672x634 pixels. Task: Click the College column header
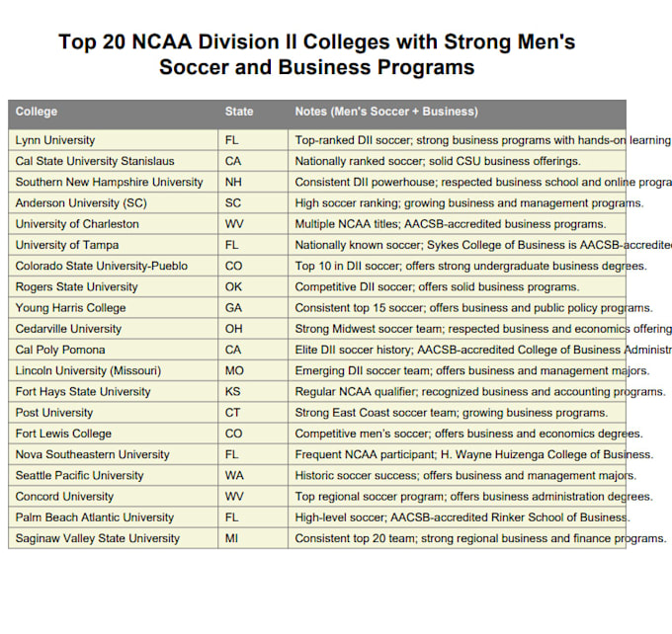(37, 112)
